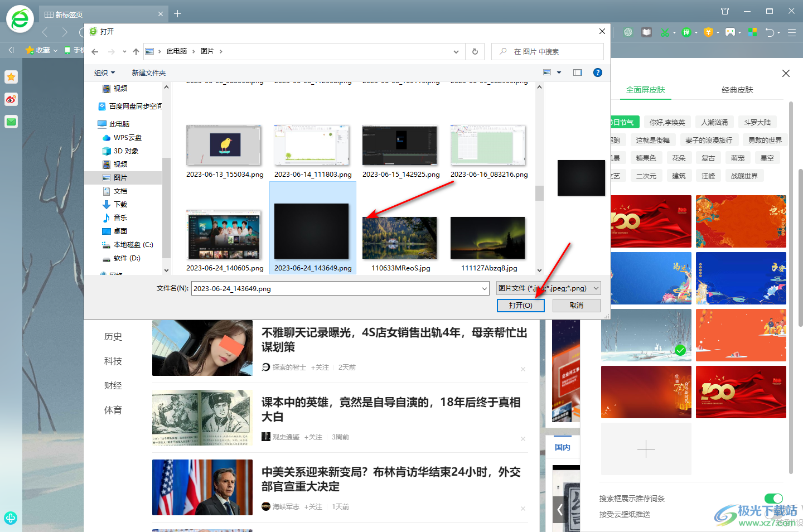Select the 历史 news category
Viewport: 803px width, 532px height.
[x=113, y=336]
